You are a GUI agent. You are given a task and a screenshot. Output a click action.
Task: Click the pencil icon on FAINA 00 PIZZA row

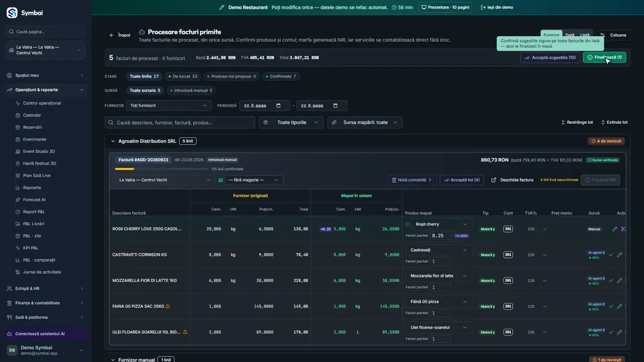click(619, 306)
